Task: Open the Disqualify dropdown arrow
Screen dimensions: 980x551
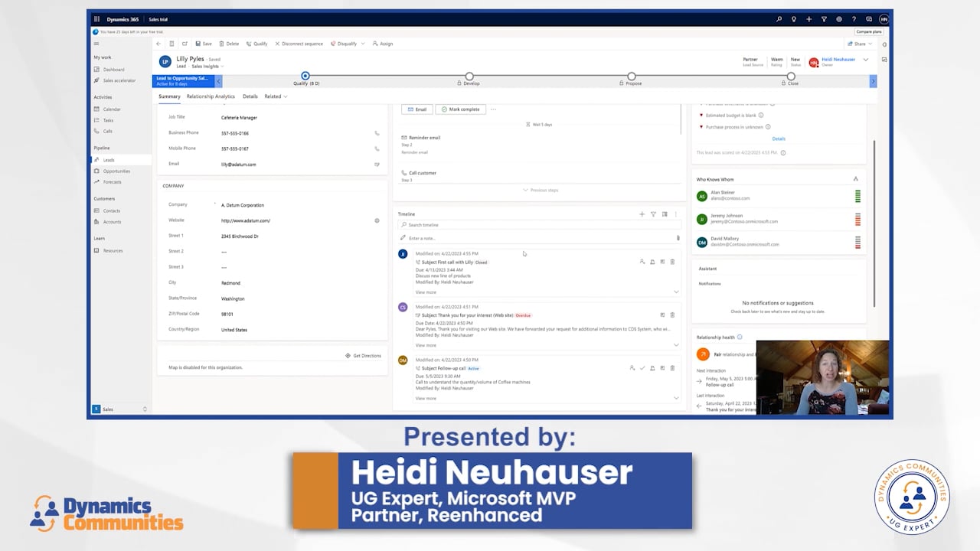Action: pos(363,44)
